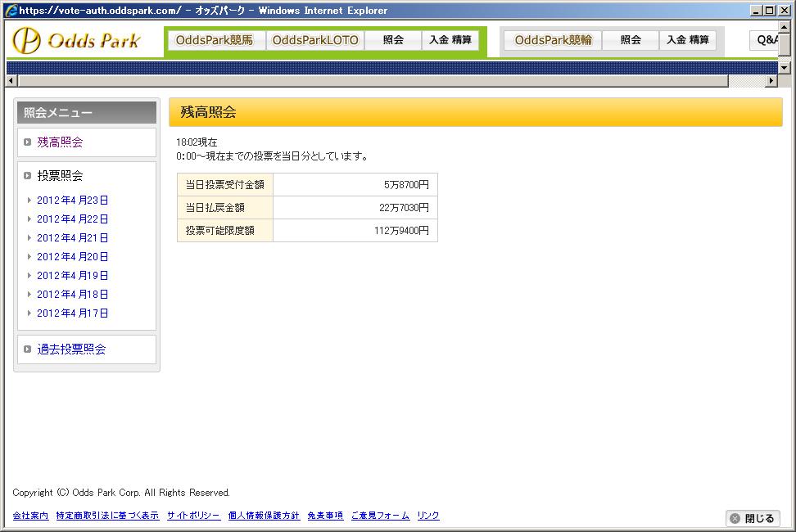Click the 112万9400円 value cell
This screenshot has height=532, width=796.
tap(355, 230)
